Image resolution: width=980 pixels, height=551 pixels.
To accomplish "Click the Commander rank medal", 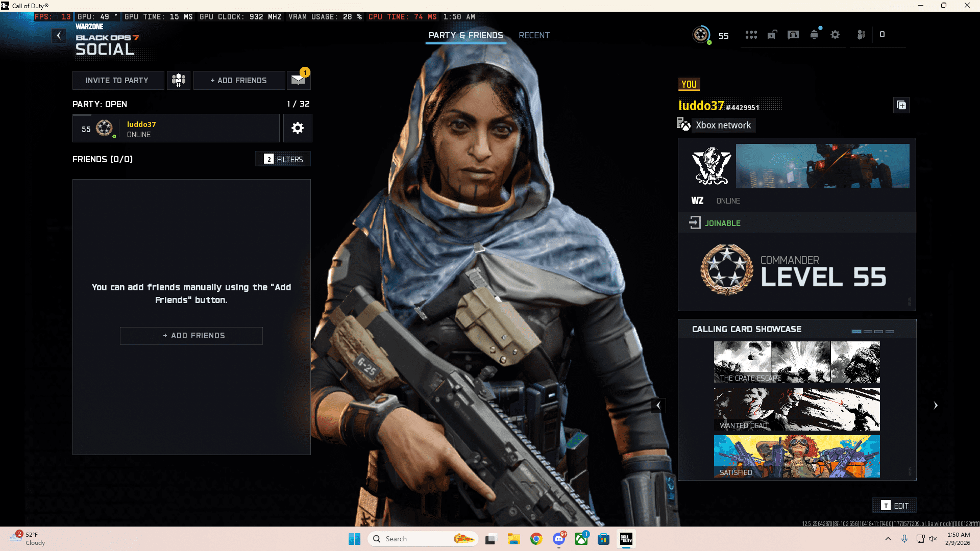I will (727, 269).
